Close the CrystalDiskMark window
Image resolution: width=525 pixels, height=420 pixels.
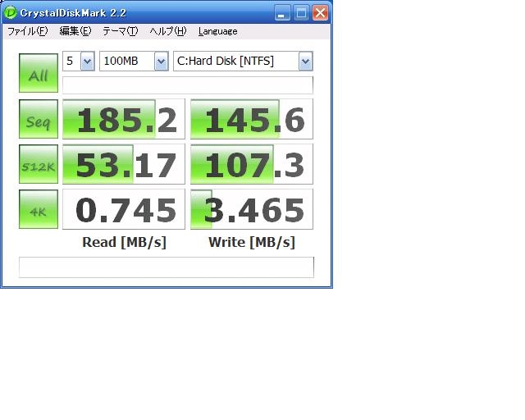coord(321,13)
